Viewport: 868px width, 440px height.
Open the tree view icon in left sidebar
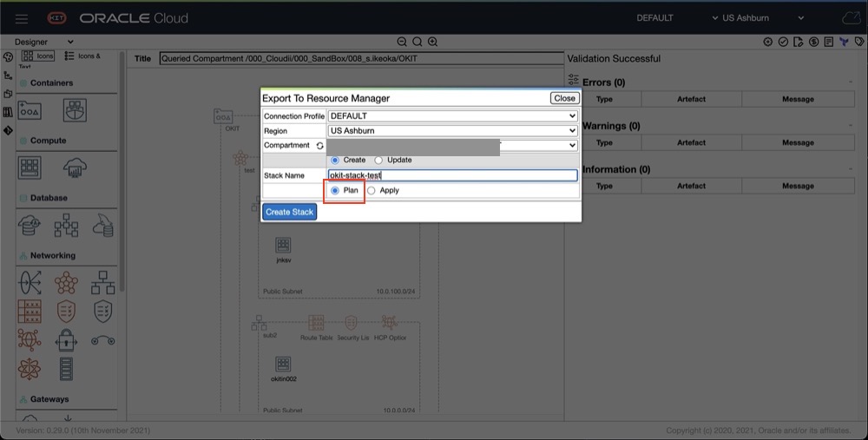tap(8, 76)
